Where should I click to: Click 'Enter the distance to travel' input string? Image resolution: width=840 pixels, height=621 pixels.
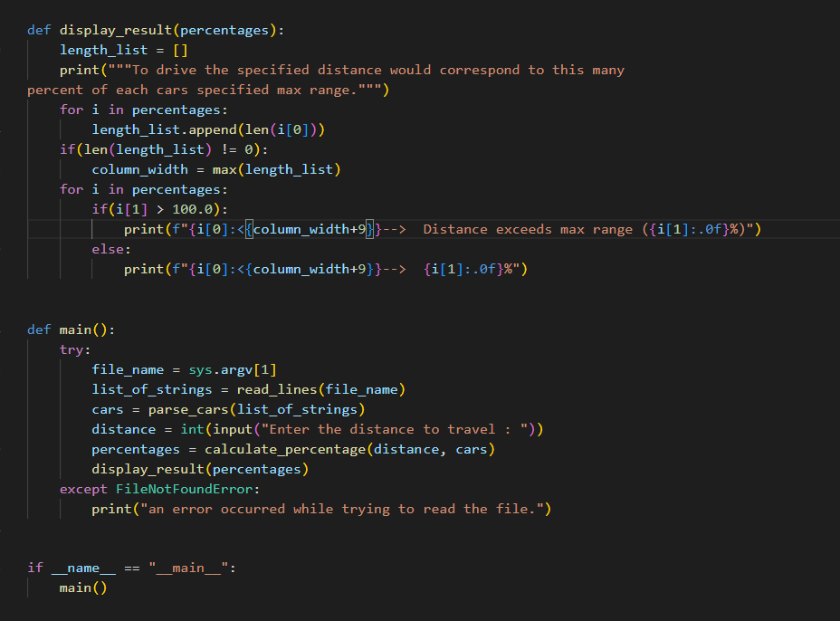[x=382, y=429]
